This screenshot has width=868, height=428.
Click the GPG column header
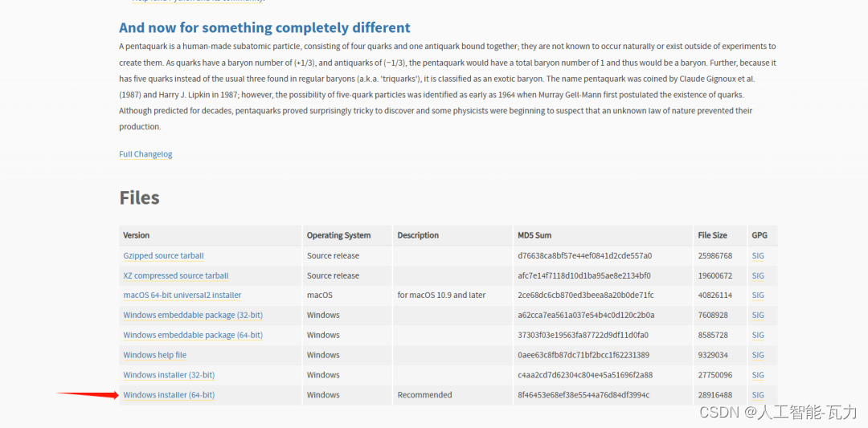tap(759, 235)
